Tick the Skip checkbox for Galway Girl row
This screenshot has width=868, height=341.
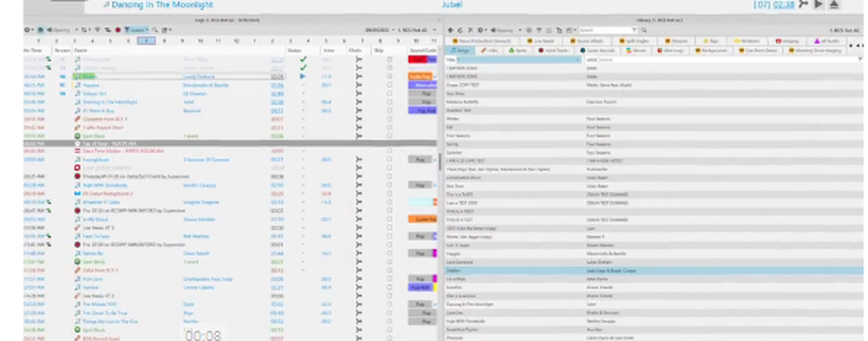pos(390,94)
